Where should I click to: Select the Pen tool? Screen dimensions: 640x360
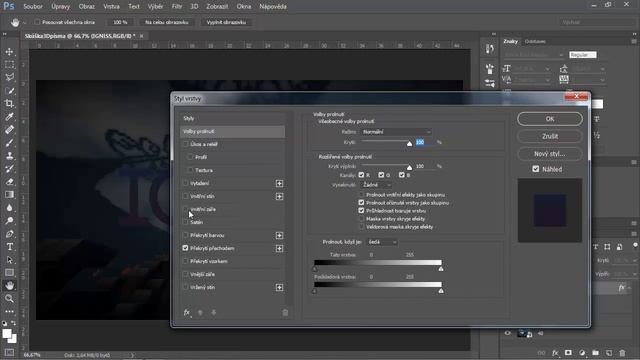coord(9,234)
